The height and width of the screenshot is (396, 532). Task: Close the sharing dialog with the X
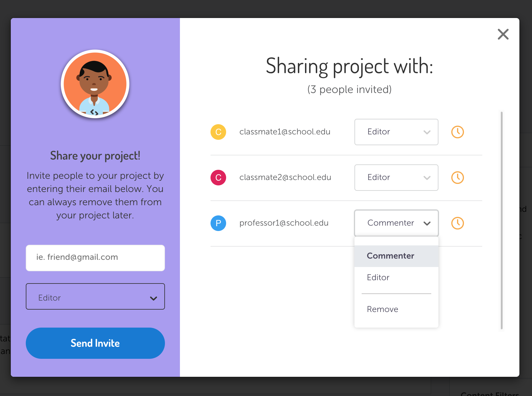click(503, 34)
